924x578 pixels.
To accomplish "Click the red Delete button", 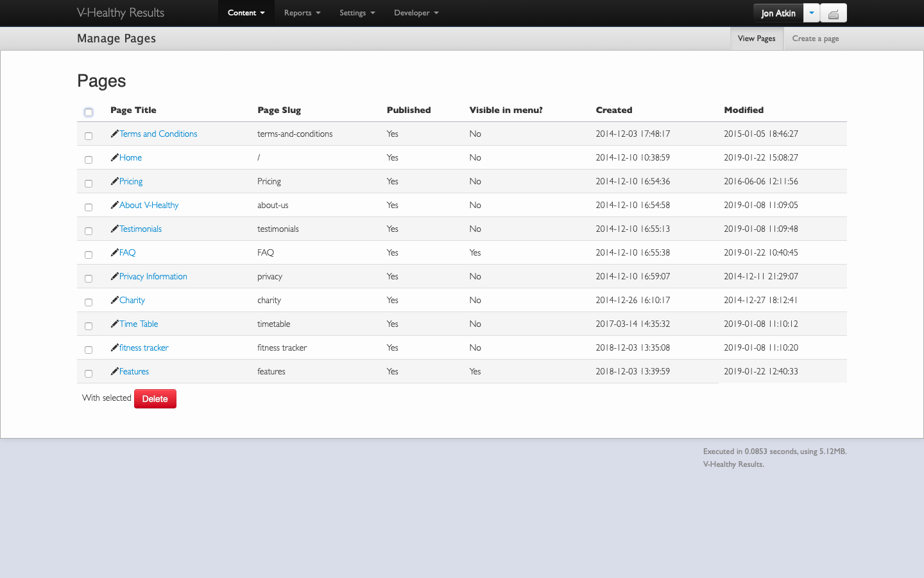I will (155, 399).
